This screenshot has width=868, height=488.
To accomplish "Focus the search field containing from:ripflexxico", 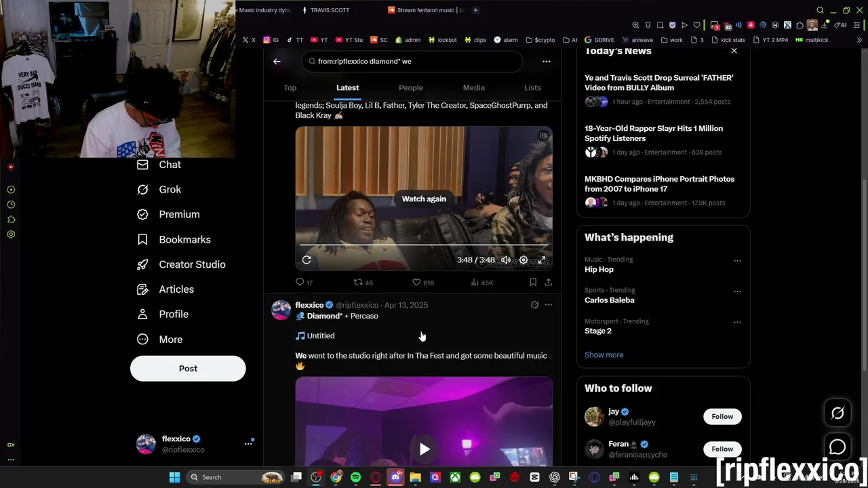I will click(x=412, y=61).
